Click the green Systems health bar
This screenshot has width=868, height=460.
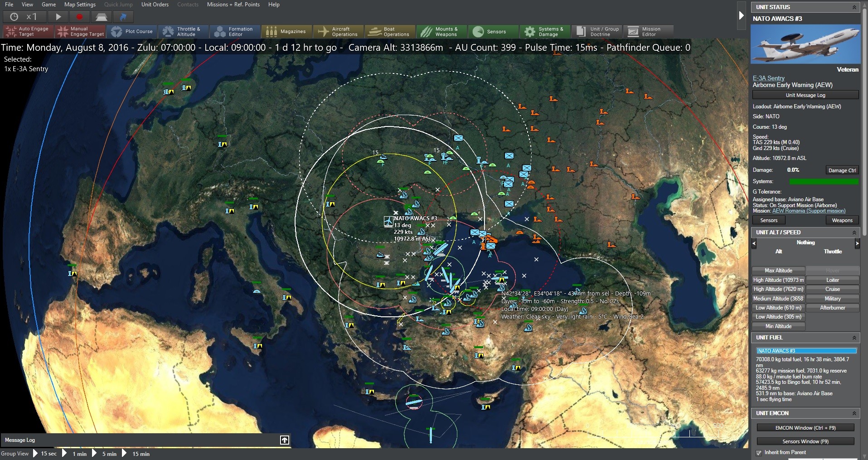pyautogui.click(x=824, y=181)
